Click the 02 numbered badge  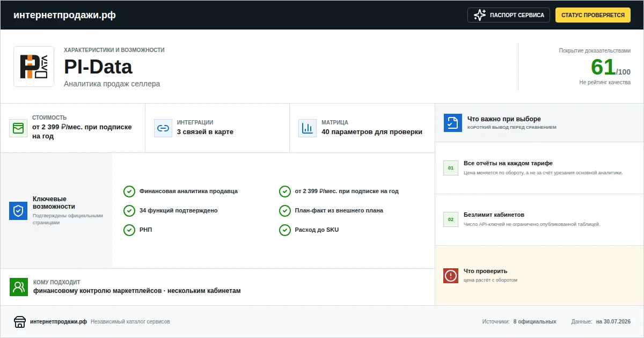pyautogui.click(x=451, y=219)
